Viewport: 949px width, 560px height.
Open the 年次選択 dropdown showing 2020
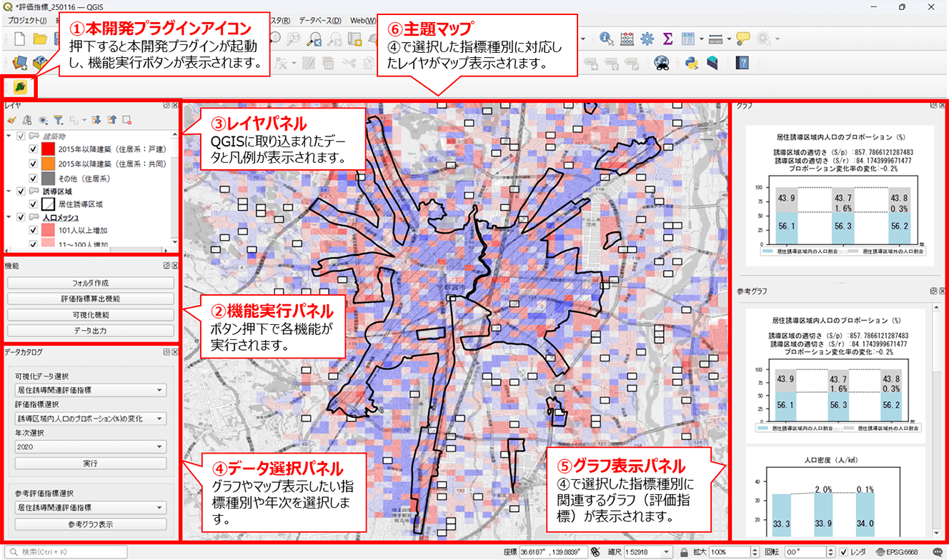(x=90, y=446)
